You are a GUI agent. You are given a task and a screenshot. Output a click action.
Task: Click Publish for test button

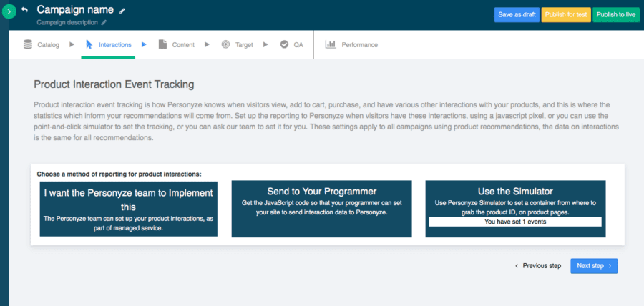(565, 14)
